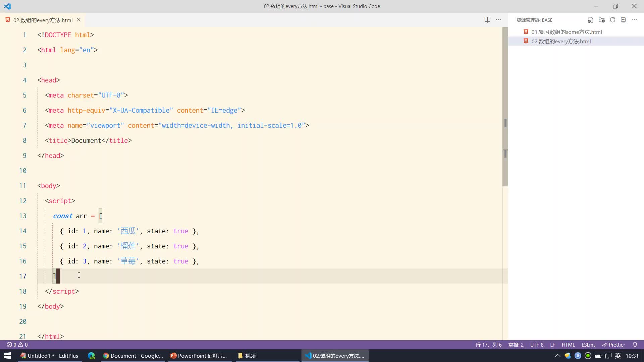Open explorer views and more actions menu
The width and height of the screenshot is (644, 362).
click(x=634, y=20)
